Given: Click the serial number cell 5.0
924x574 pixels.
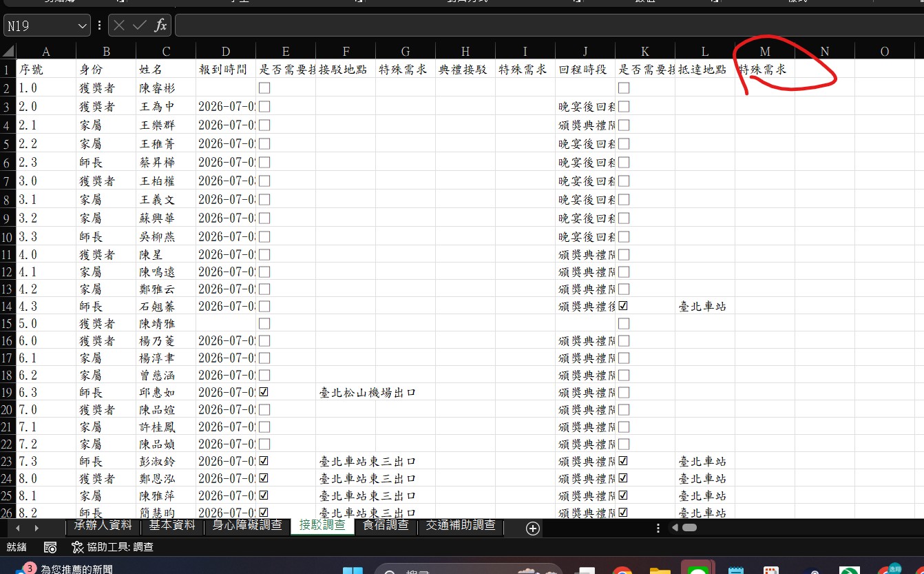Looking at the screenshot, I should tap(46, 323).
